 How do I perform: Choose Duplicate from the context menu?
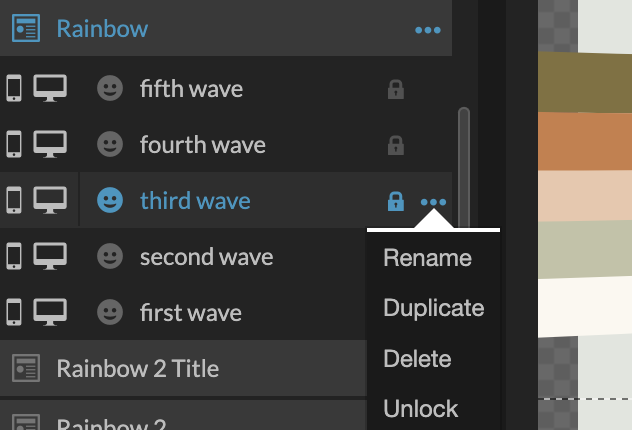[x=434, y=308]
